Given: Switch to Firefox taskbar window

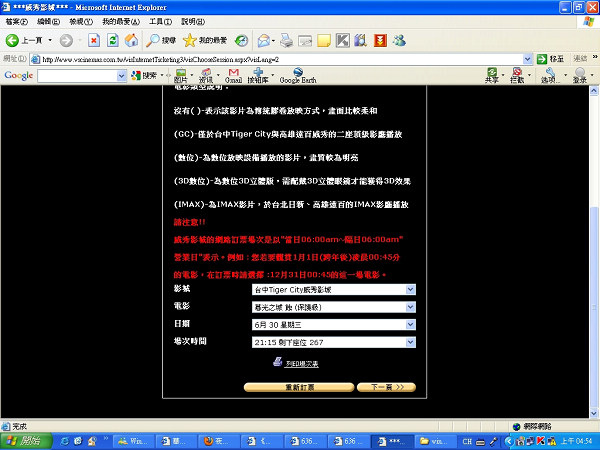Looking at the screenshot, I should pyautogui.click(x=218, y=441).
